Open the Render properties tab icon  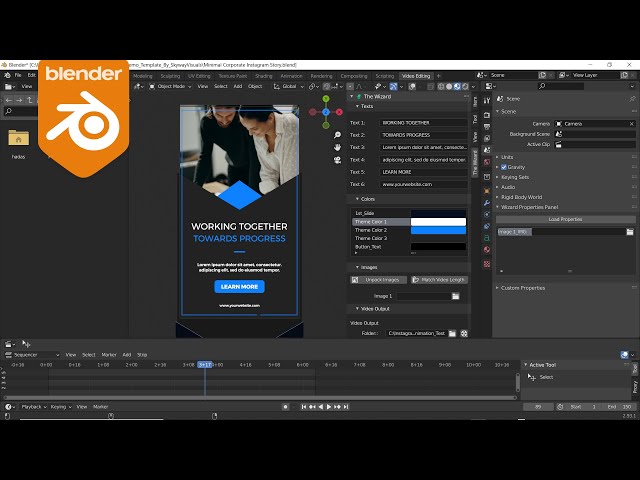click(x=487, y=116)
